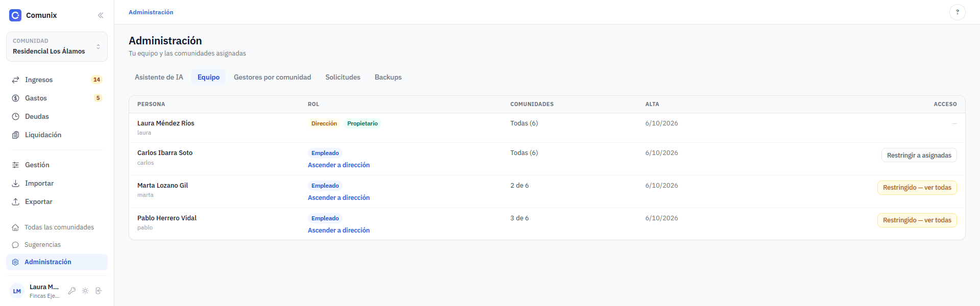Select the name Laura Méndez Ríos
This screenshot has height=306, width=980.
point(166,123)
